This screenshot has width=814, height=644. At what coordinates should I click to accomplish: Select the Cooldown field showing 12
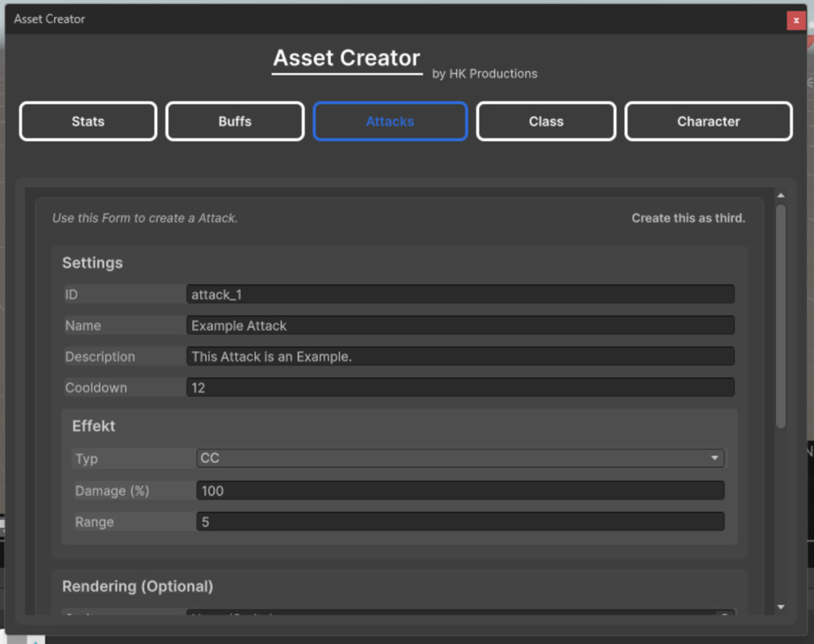pos(460,387)
